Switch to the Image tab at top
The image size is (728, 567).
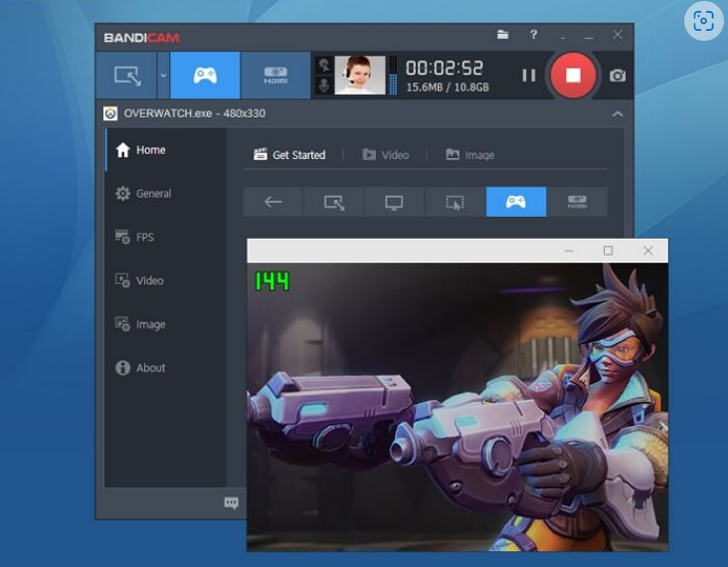pyautogui.click(x=469, y=154)
